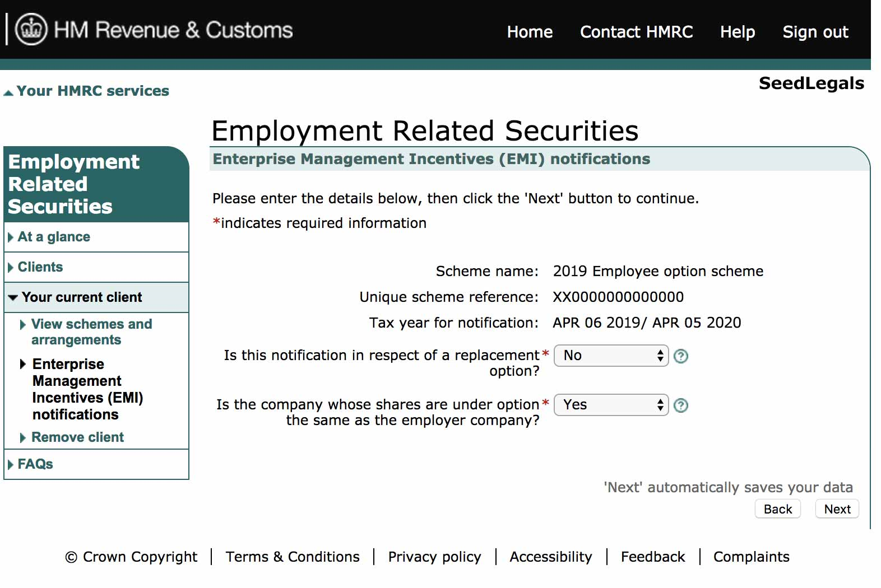Sign out of the HMRC account
Viewport: 881px width, 588px height.
coord(815,32)
